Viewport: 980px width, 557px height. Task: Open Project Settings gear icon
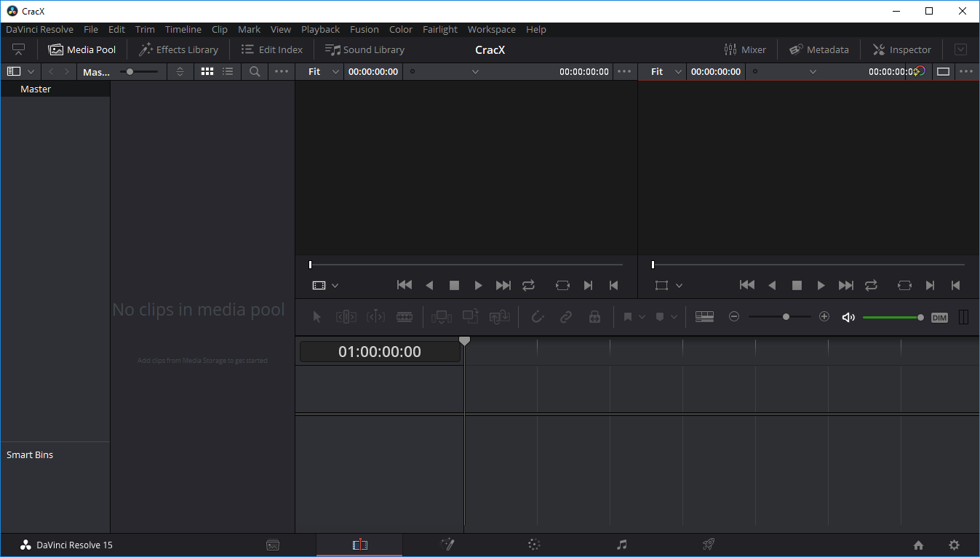point(955,545)
